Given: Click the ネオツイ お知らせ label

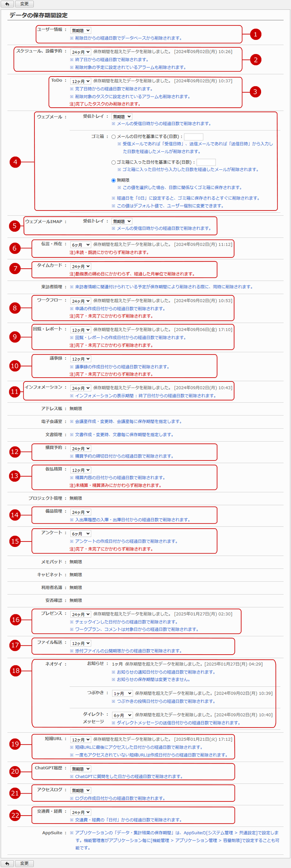Looking at the screenshot, I should [x=96, y=664].
